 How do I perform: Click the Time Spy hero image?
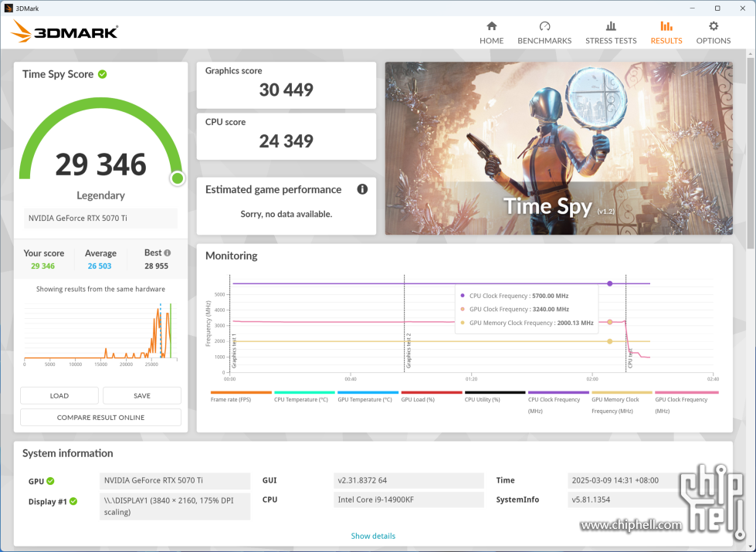pos(559,148)
